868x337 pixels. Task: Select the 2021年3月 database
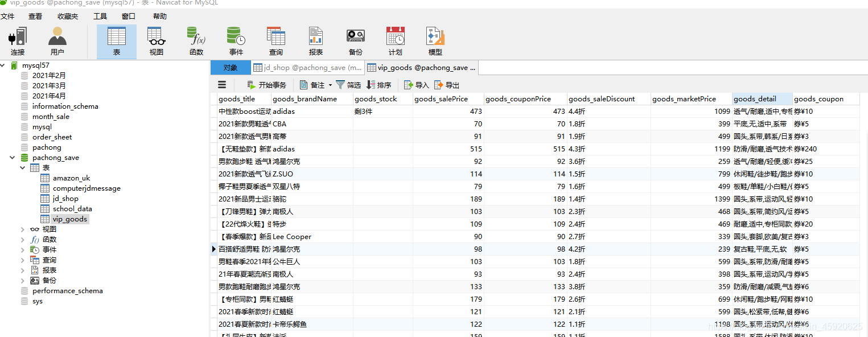tap(49, 86)
